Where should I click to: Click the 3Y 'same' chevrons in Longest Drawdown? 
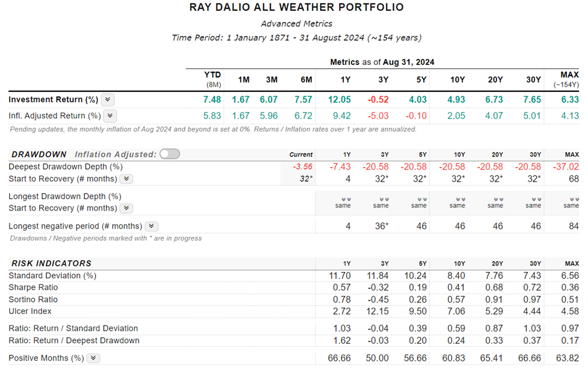pos(381,199)
